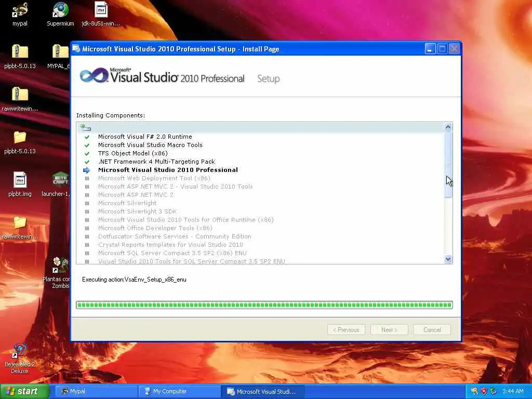532x399 pixels.
Task: Click the Previous button
Action: pyautogui.click(x=346, y=330)
